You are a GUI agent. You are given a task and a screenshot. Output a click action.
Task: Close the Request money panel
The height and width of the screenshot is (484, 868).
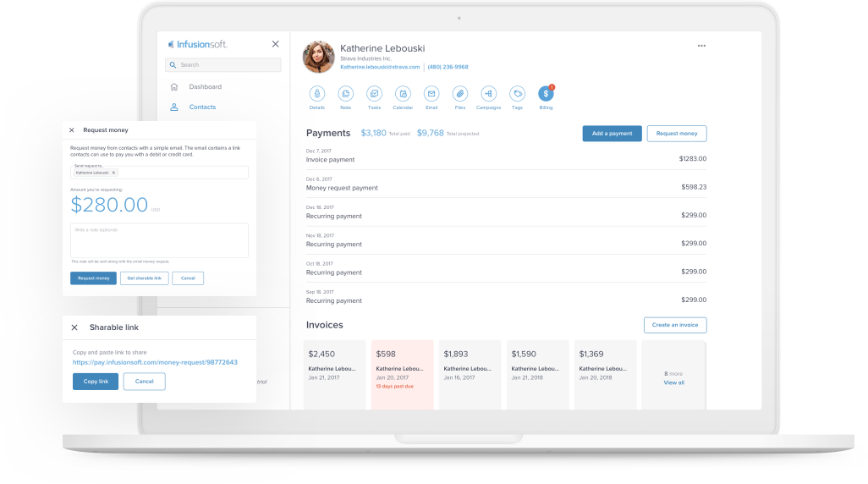pos(71,130)
